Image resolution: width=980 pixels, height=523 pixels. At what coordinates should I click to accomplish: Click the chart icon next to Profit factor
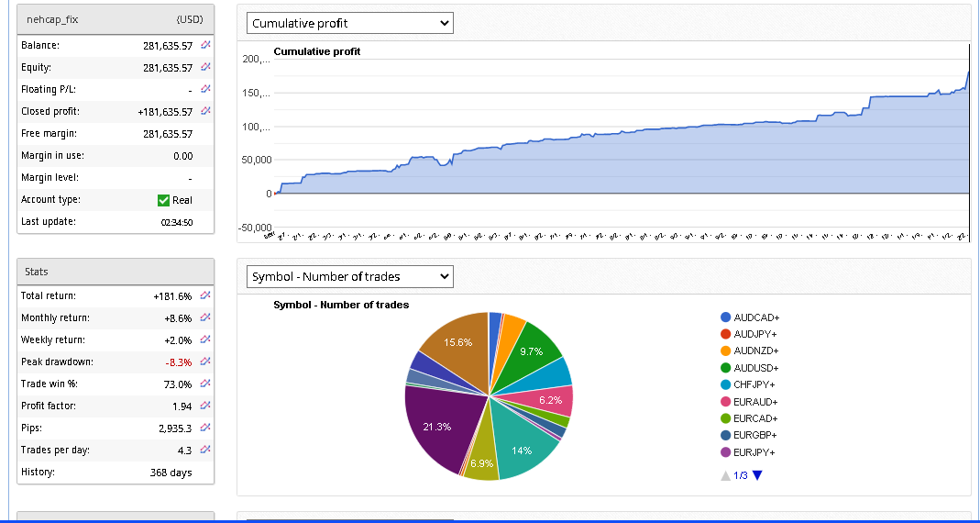pyautogui.click(x=206, y=406)
